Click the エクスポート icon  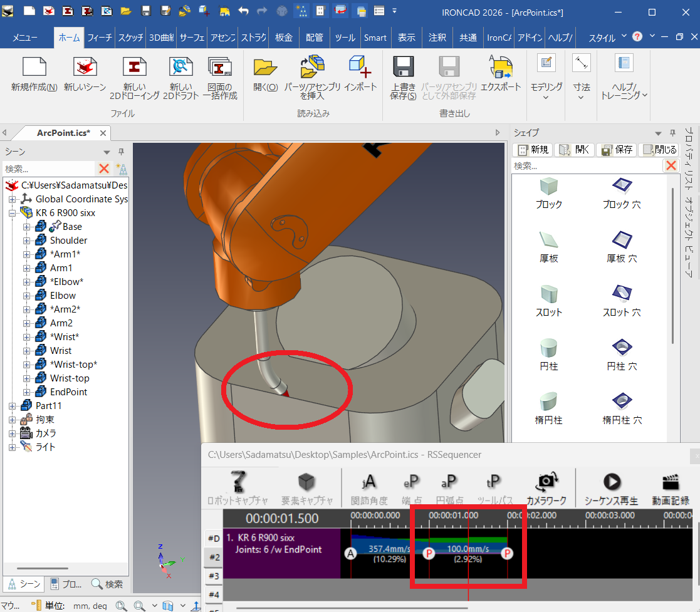[x=501, y=74]
